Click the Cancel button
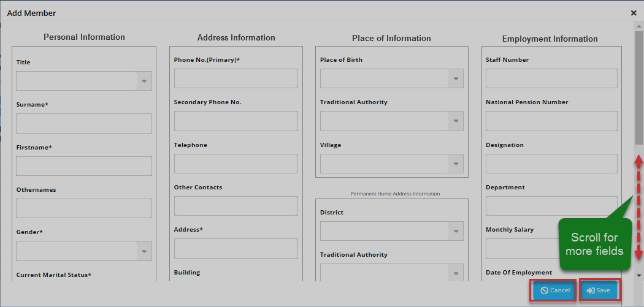Image resolution: width=644 pixels, height=307 pixels. pyautogui.click(x=554, y=290)
